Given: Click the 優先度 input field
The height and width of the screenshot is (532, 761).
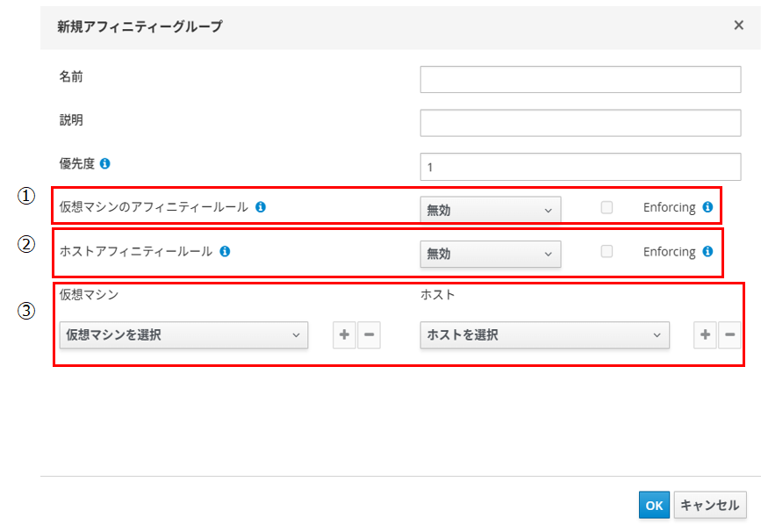Looking at the screenshot, I should tap(581, 166).
